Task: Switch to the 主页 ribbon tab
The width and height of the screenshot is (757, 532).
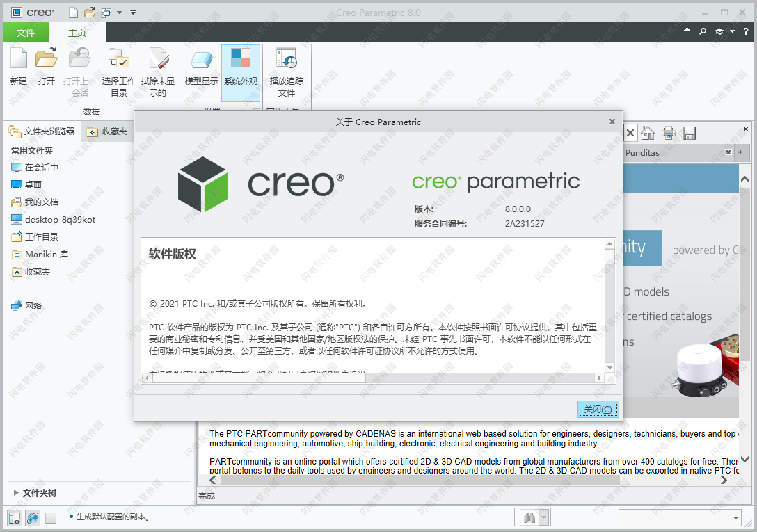Action: tap(77, 33)
